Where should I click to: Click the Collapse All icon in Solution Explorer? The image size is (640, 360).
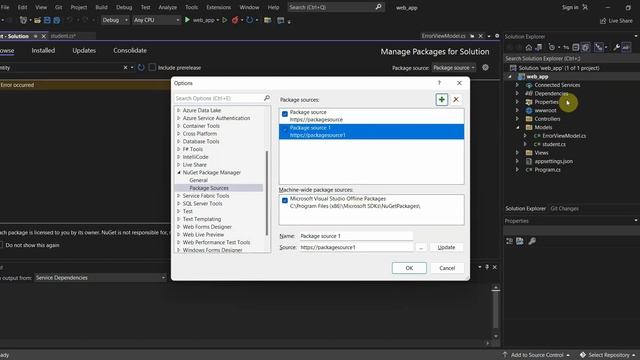point(576,47)
